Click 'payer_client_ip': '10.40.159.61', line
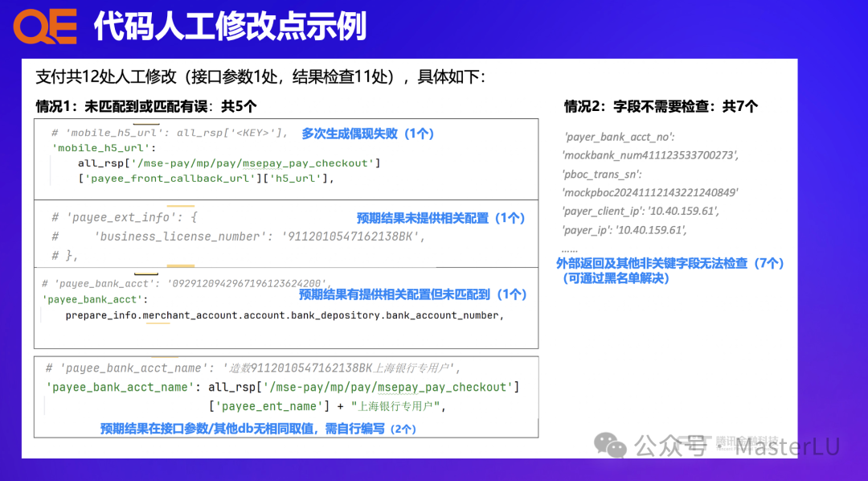 (641, 211)
